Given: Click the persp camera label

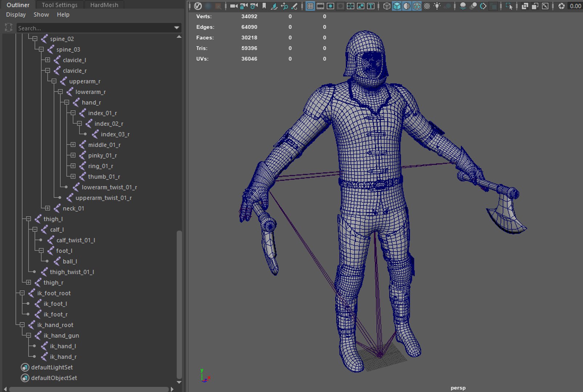Looking at the screenshot, I should pos(458,388).
